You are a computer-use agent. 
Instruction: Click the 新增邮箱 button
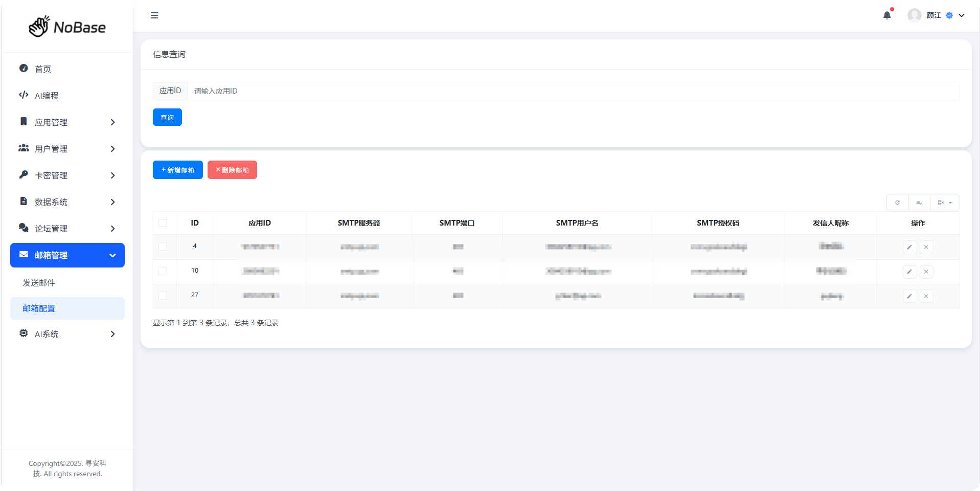coord(177,170)
